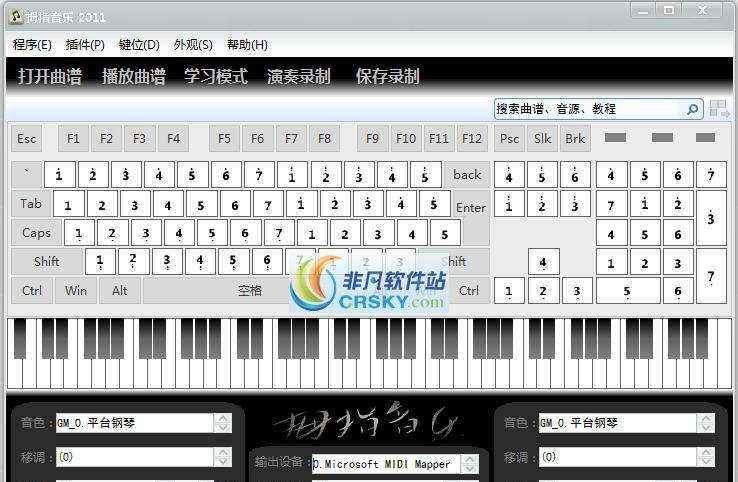Click the magnifier search icon

coord(692,109)
